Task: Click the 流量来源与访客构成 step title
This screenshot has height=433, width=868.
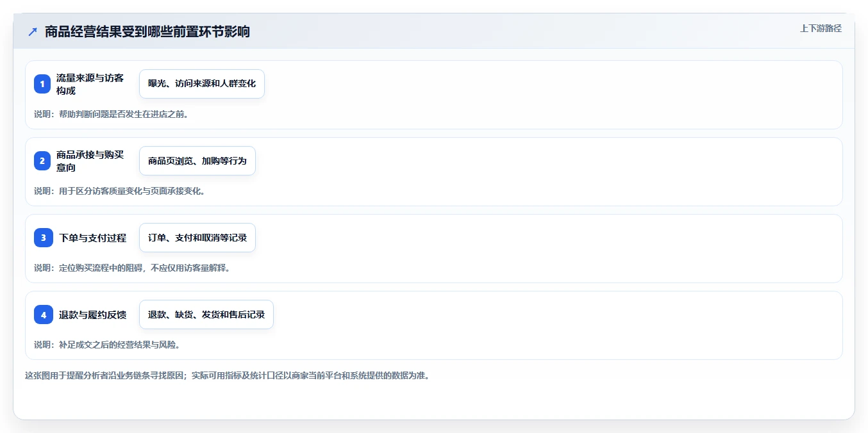Action: (90, 84)
